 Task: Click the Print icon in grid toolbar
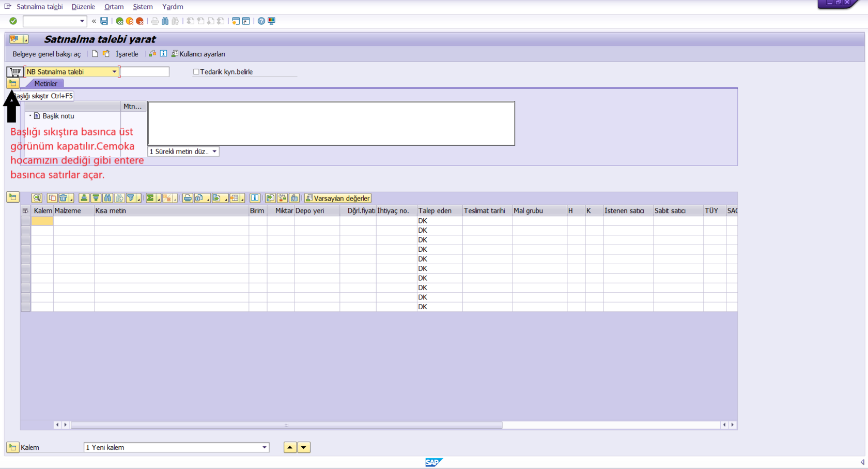188,198
